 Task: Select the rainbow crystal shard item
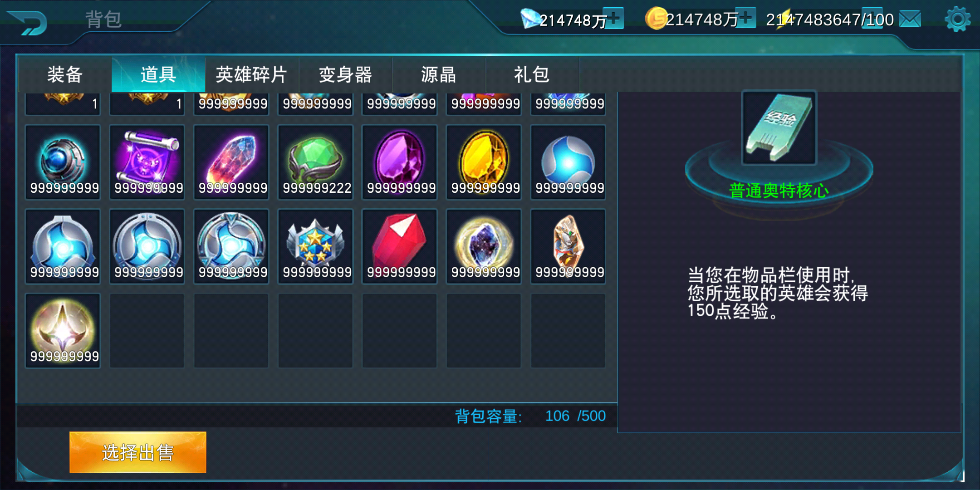click(x=231, y=162)
